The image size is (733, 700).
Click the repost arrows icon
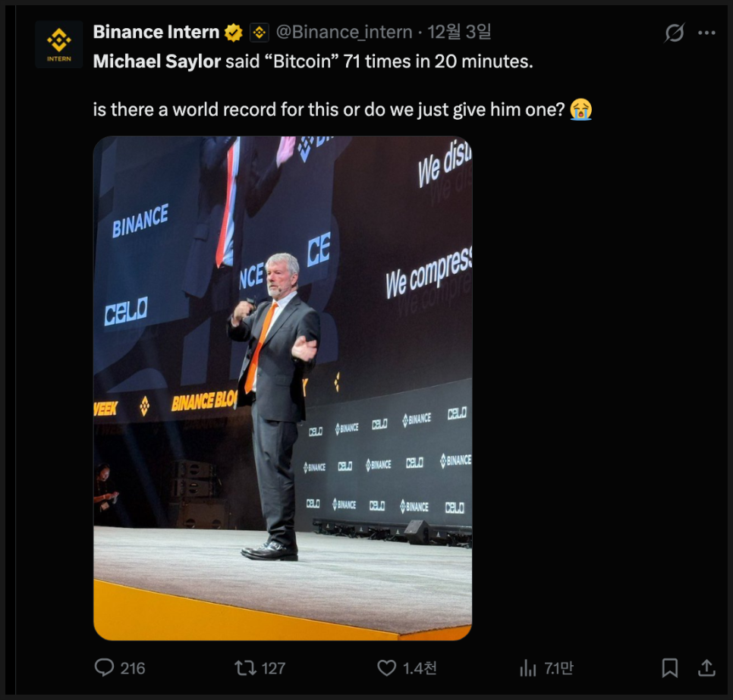tap(245, 667)
